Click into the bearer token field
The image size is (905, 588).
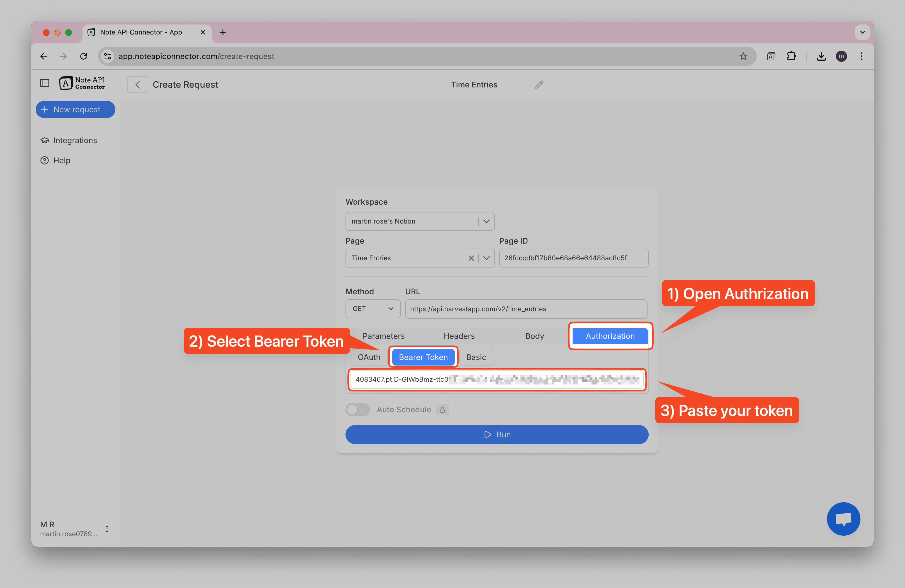(497, 379)
